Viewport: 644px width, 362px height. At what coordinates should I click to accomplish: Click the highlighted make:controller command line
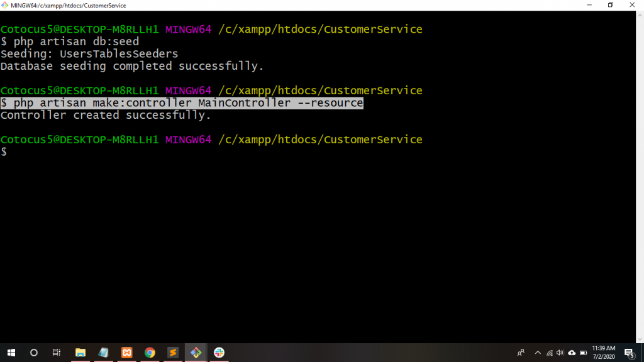[182, 103]
